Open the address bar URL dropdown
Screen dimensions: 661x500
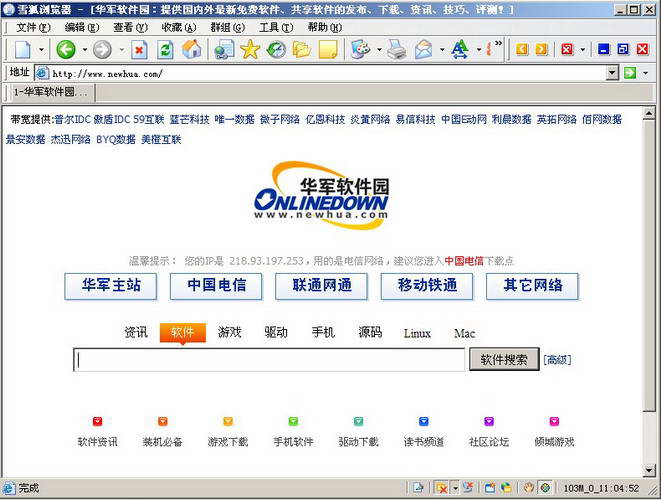point(612,73)
